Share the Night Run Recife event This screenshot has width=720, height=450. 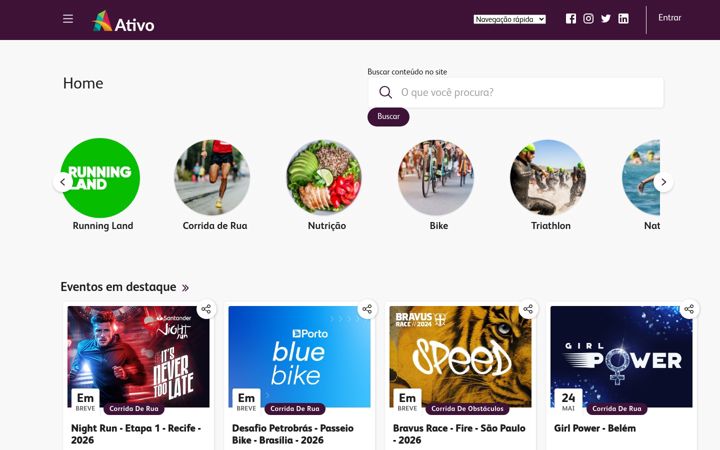pos(206,309)
